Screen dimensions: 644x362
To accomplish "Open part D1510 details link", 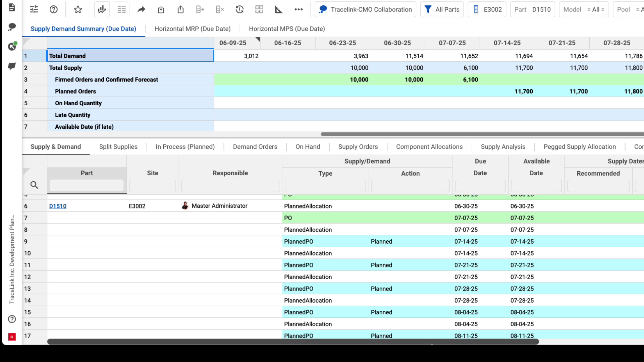I will point(58,206).
